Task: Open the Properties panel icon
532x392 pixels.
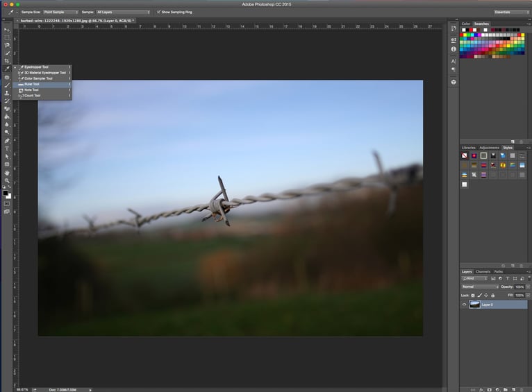Action: coord(454,40)
